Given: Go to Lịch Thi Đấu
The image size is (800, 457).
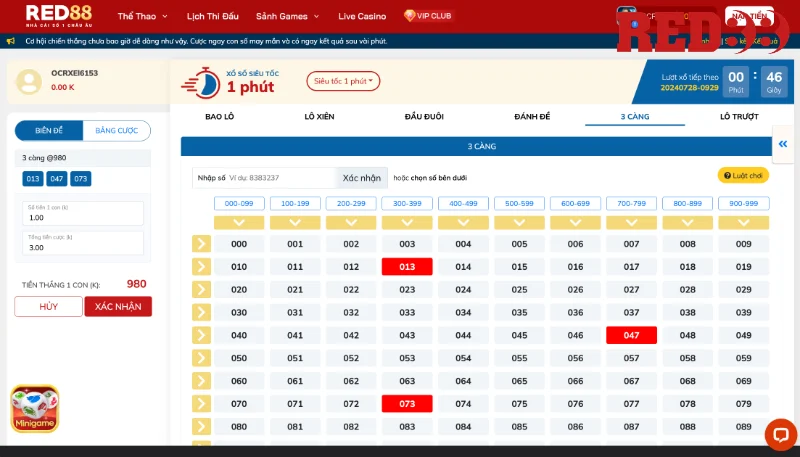Looking at the screenshot, I should 213,16.
